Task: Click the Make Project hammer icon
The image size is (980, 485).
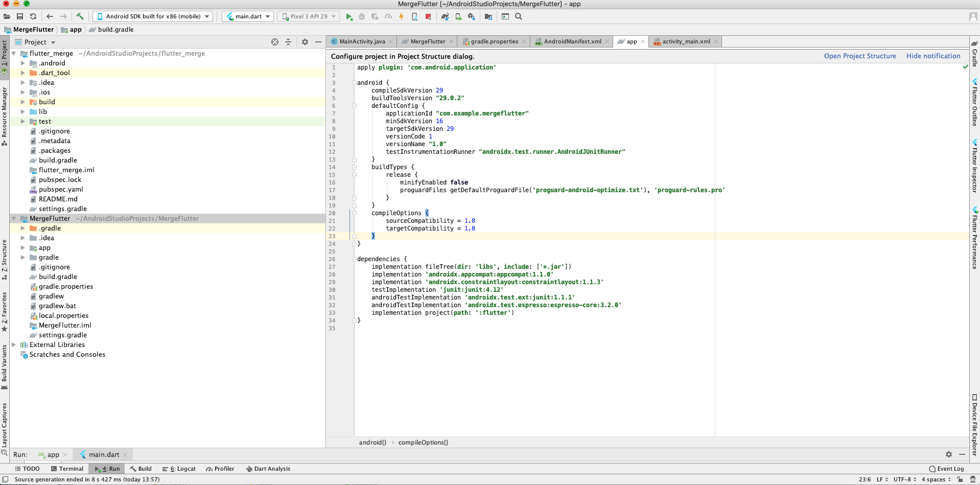Action: [80, 16]
